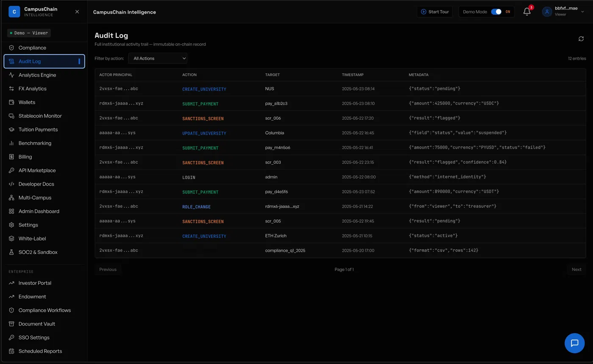Click the Stablecoin Monitor icon
The width and height of the screenshot is (593, 364).
tap(11, 116)
